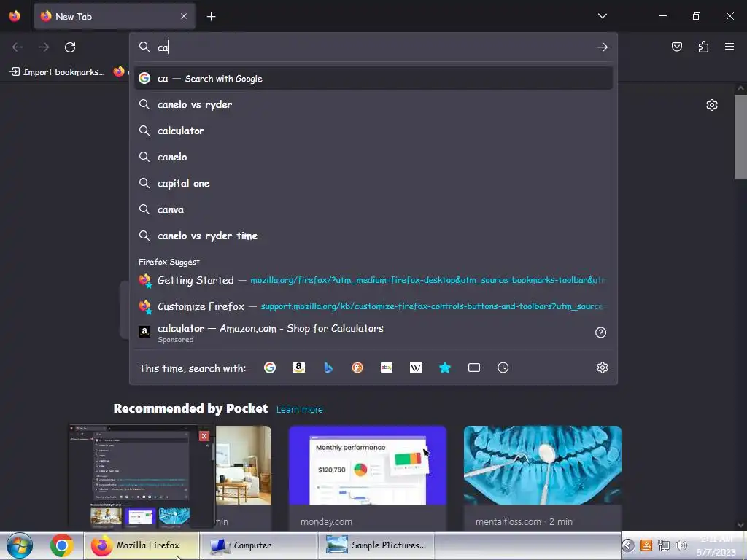Reload the current page
The height and width of the screenshot is (560, 747).
[x=70, y=47]
